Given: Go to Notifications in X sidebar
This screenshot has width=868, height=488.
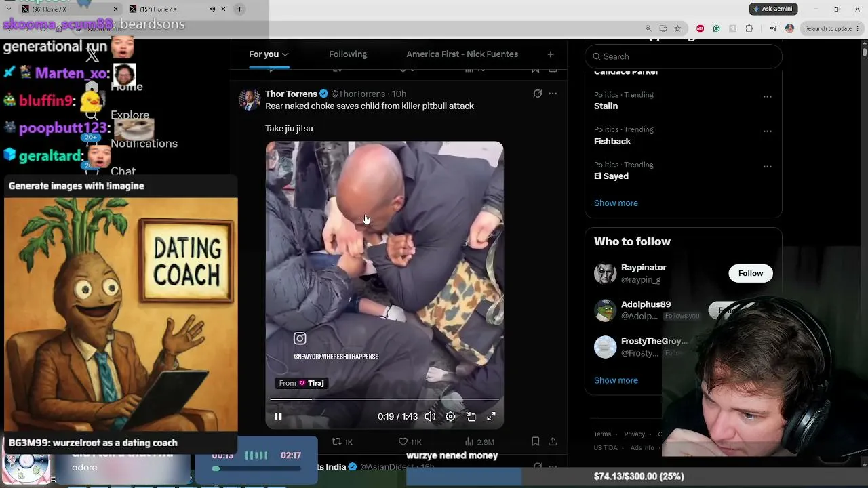Looking at the screenshot, I should pos(144,144).
